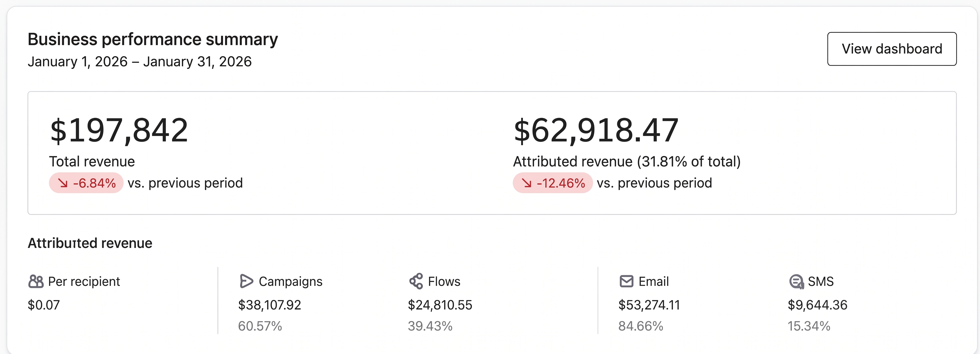This screenshot has height=354, width=980.
Task: Open the View dashboard button
Action: [892, 49]
